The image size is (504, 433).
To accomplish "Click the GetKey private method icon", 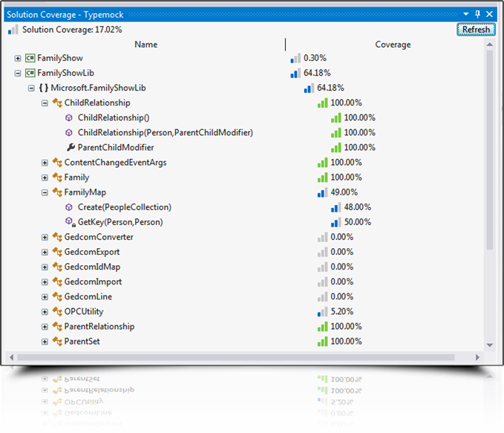I will 70,222.
